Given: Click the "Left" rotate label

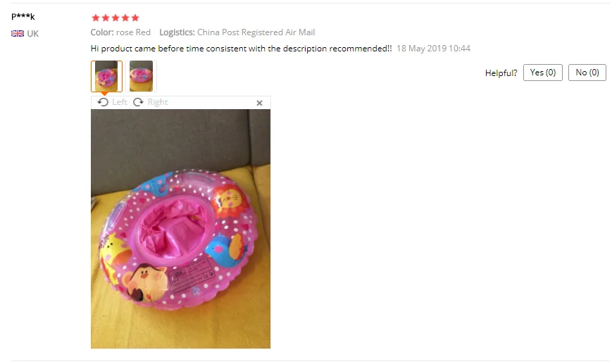Looking at the screenshot, I should 120,102.
